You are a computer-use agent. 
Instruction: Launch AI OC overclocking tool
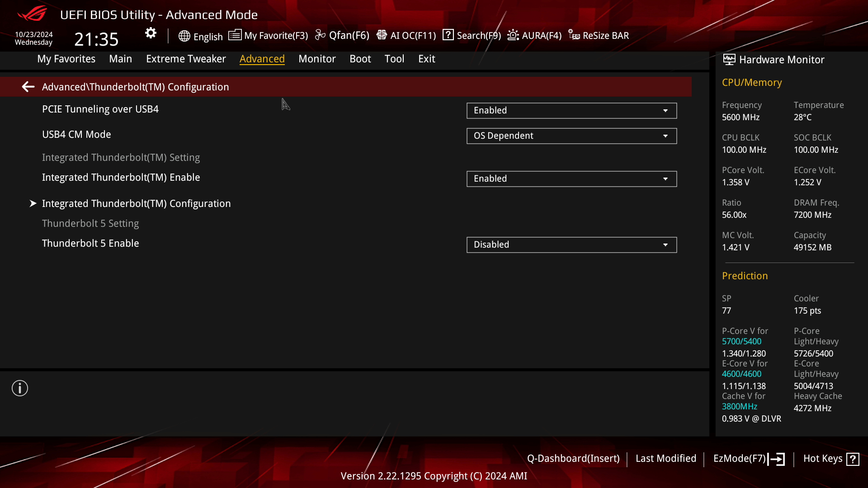(x=406, y=35)
